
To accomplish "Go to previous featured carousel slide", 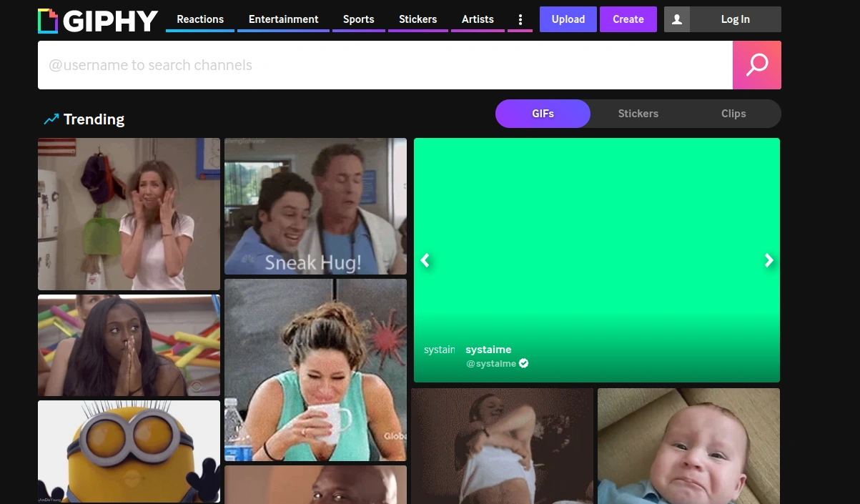I will [425, 260].
